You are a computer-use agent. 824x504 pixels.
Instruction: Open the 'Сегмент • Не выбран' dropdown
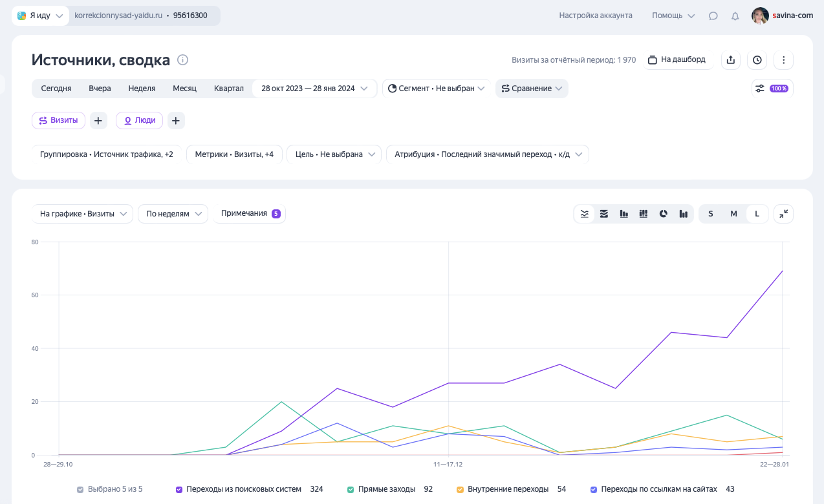(x=436, y=89)
